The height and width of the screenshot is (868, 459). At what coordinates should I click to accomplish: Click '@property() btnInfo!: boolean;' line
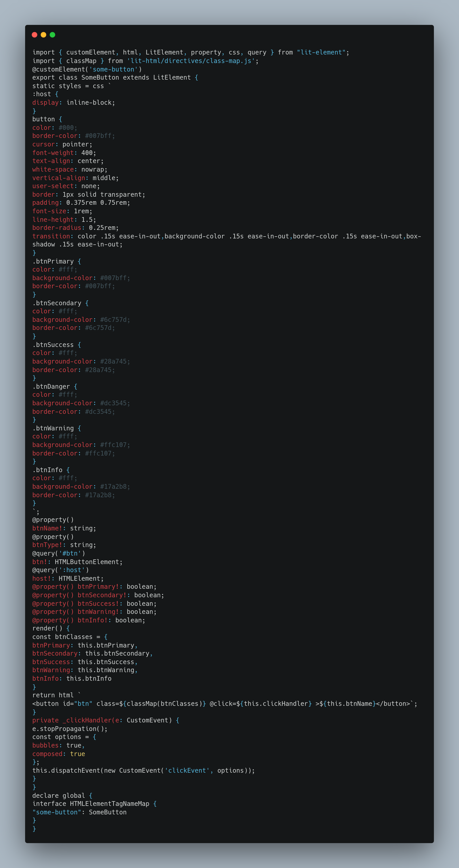pos(89,620)
